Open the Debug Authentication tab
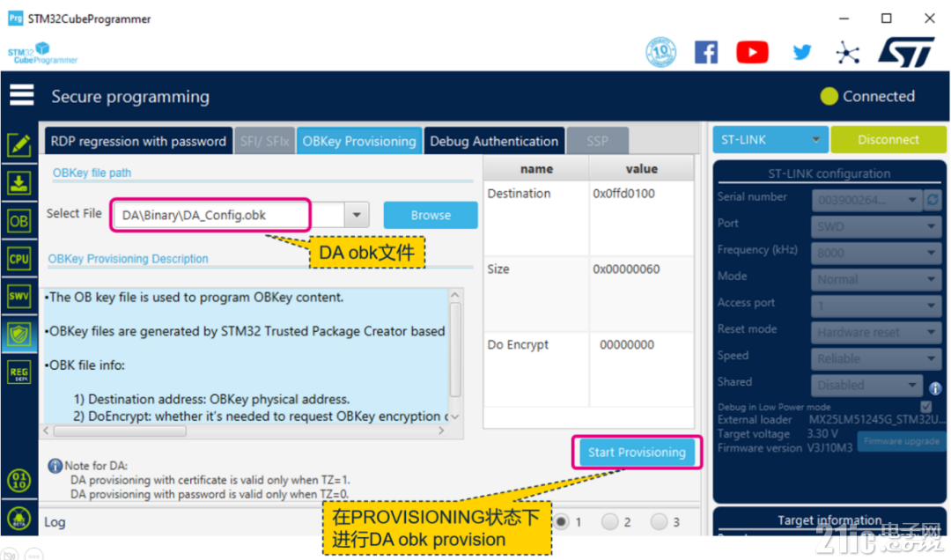This screenshot has height=560, width=951. [x=494, y=141]
